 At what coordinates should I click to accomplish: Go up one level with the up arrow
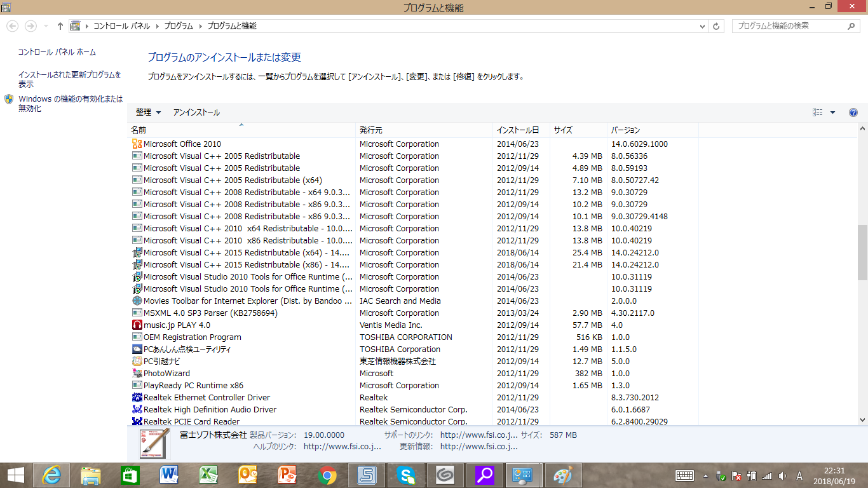[60, 26]
